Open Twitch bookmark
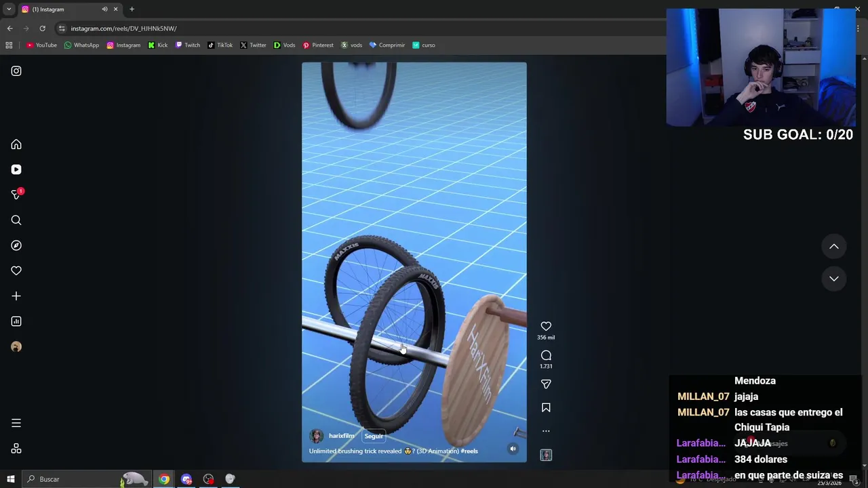868x488 pixels. (188, 45)
